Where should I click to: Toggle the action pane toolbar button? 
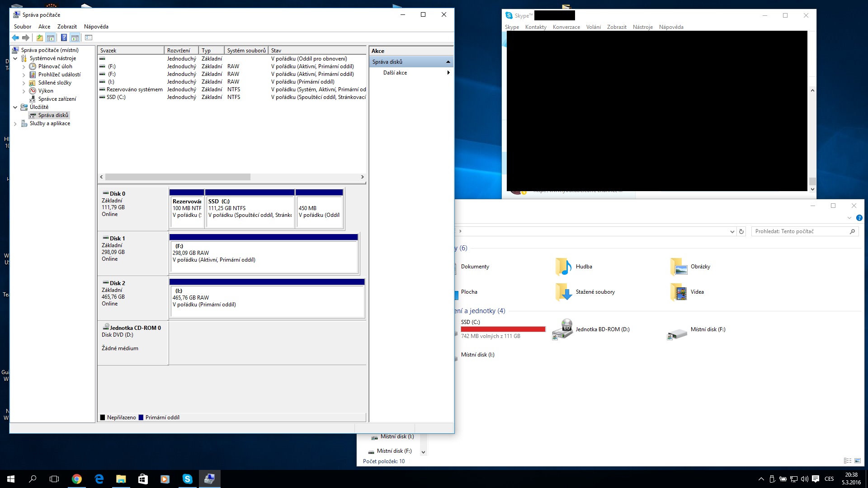[75, 38]
